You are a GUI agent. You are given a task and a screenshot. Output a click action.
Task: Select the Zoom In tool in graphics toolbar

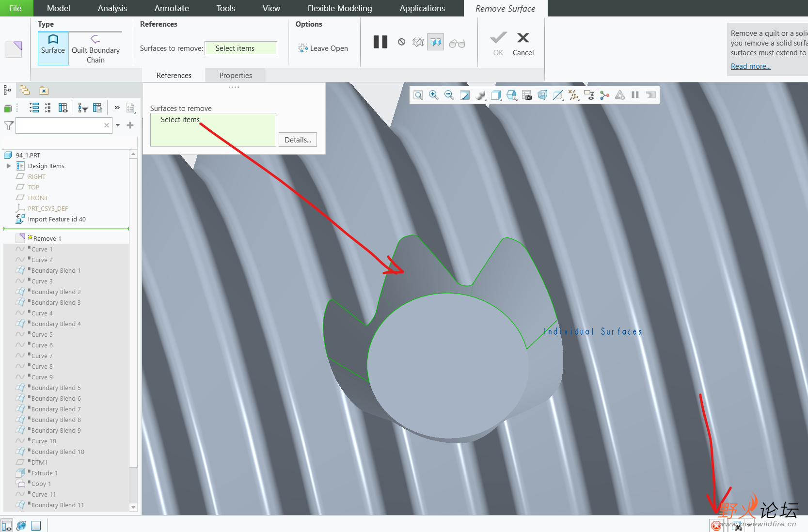(x=433, y=95)
